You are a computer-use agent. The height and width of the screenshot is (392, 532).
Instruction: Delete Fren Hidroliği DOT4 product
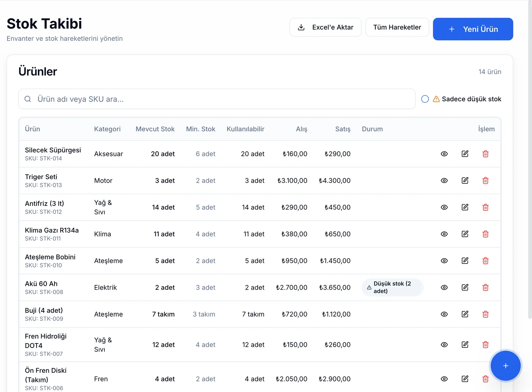[485, 345]
